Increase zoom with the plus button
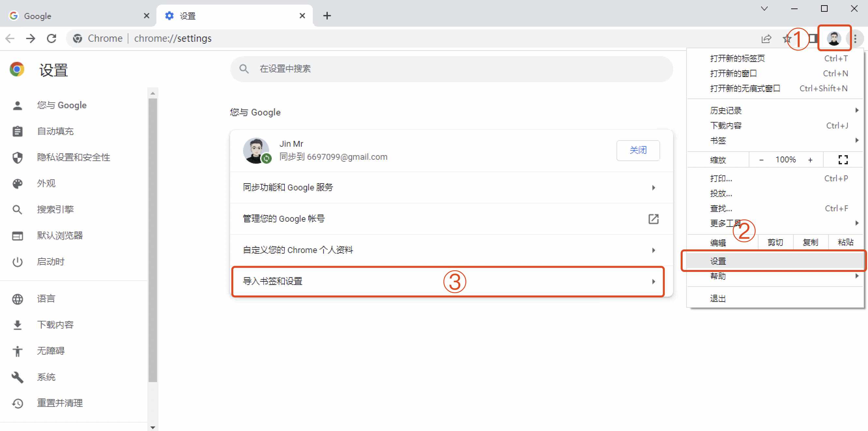Viewport: 868px width, 431px height. point(810,160)
